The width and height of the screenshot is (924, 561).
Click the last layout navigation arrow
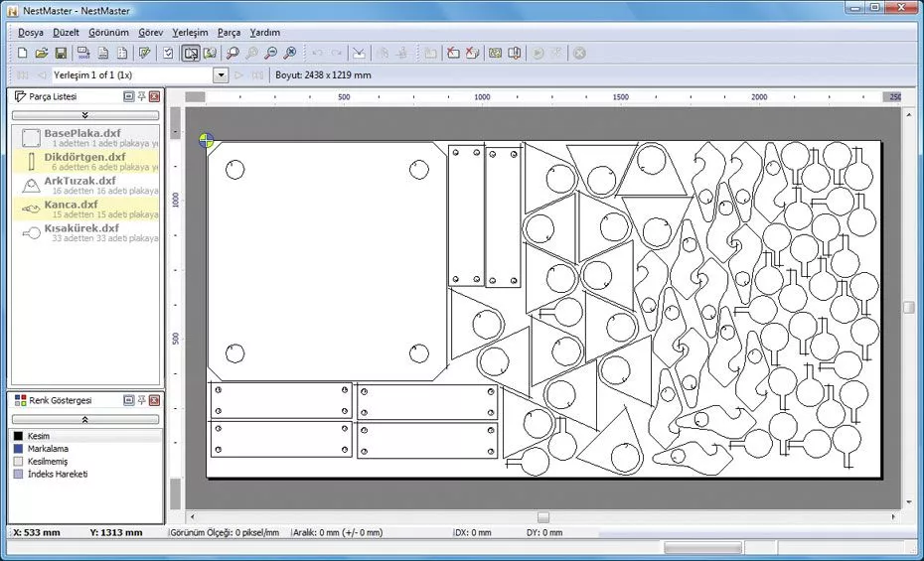[x=257, y=74]
